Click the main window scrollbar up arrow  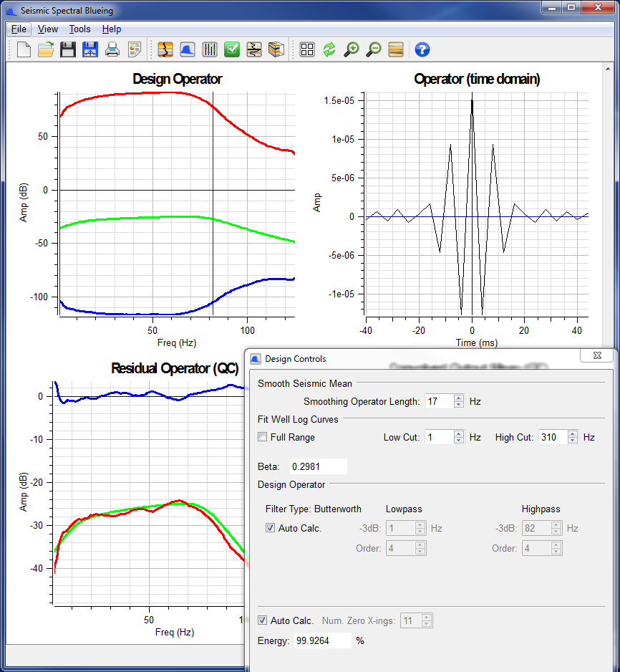608,69
